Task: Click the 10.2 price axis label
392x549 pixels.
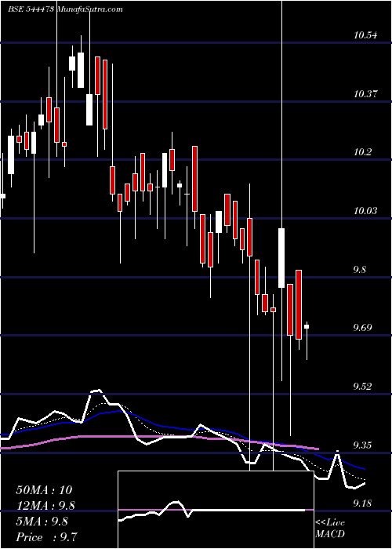Action: tap(362, 152)
